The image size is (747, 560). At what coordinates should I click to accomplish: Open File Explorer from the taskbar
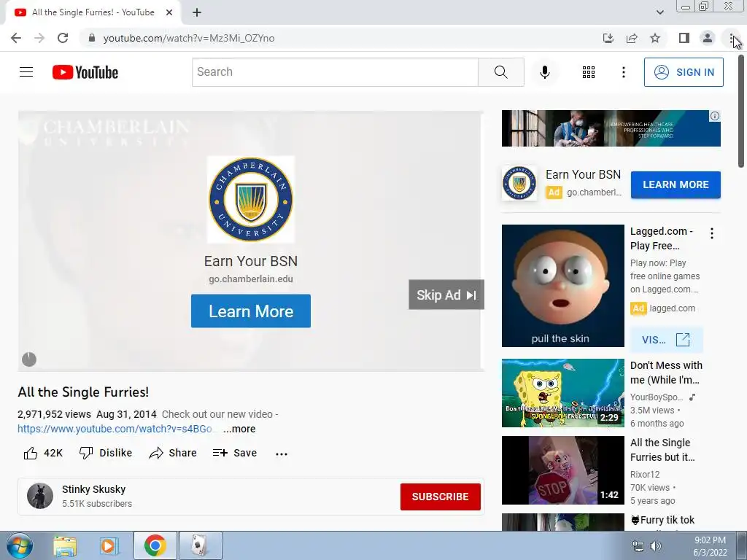pos(65,545)
